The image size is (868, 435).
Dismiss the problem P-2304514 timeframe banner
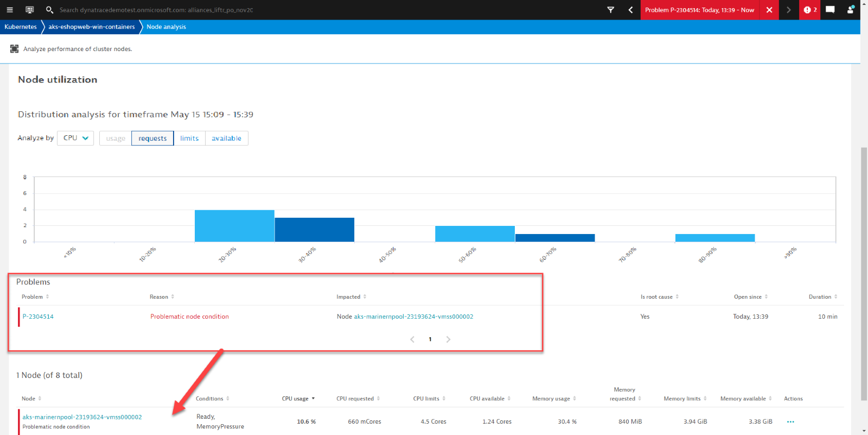click(769, 10)
